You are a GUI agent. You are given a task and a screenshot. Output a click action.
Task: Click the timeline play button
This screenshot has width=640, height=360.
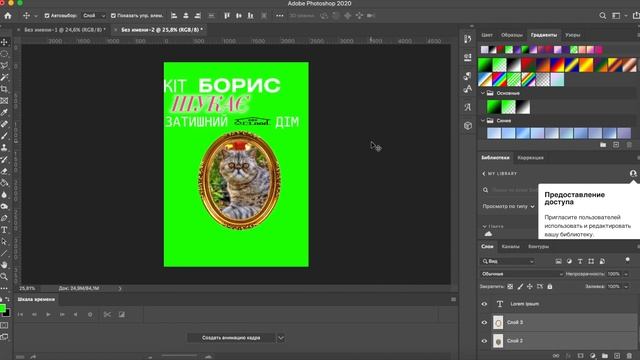click(x=48, y=314)
